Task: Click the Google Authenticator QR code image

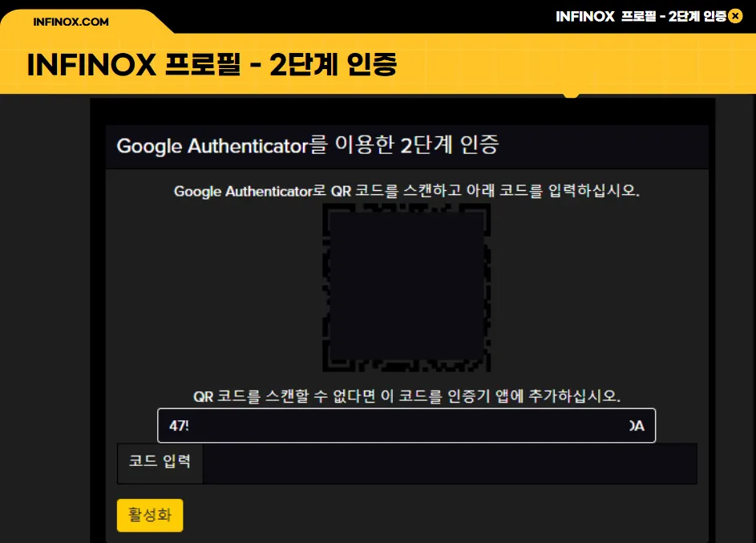Action: point(406,287)
